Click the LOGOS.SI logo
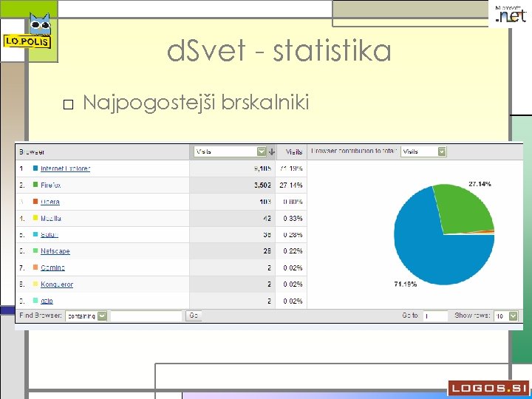Screen dimensions: 532x399 tap(489, 388)
